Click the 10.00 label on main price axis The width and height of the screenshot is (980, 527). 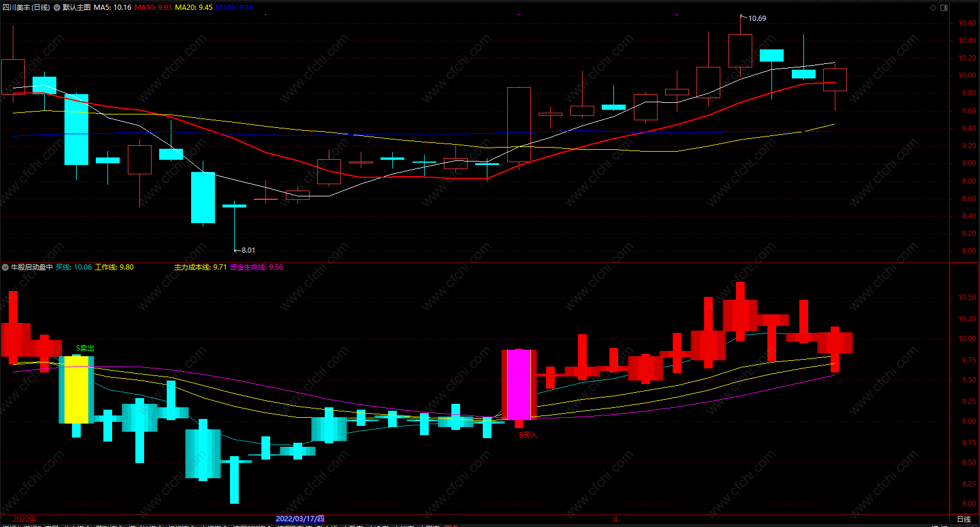(967, 76)
